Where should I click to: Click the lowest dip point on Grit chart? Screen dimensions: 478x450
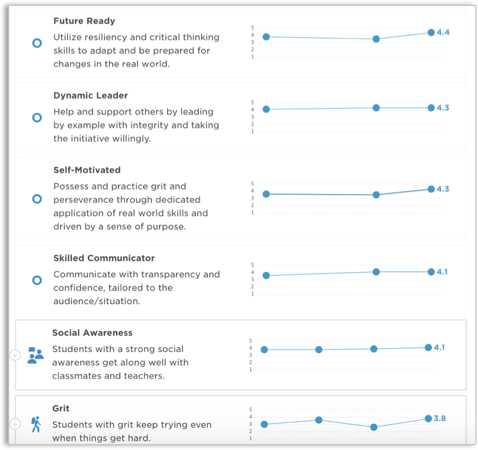374,427
